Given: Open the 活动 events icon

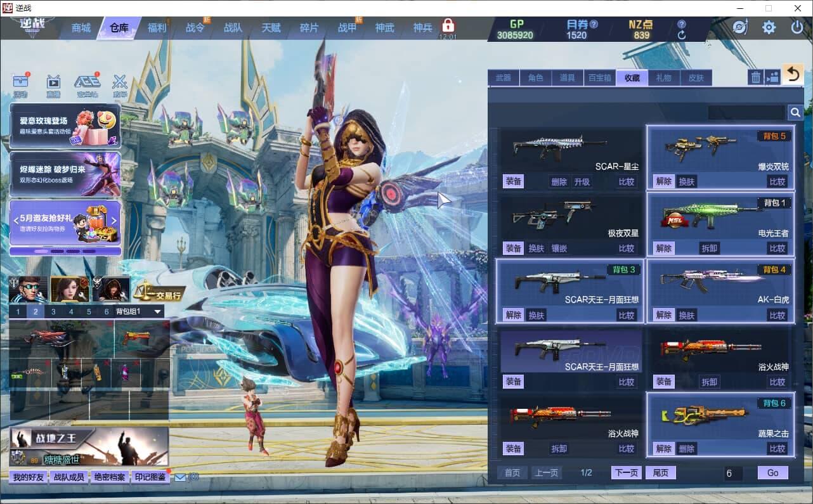Looking at the screenshot, I should click(21, 85).
